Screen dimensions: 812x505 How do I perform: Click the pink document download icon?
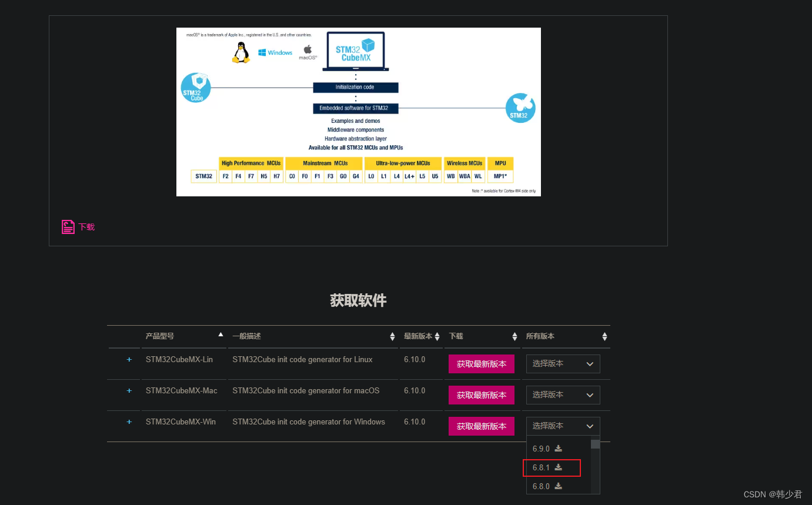(68, 227)
